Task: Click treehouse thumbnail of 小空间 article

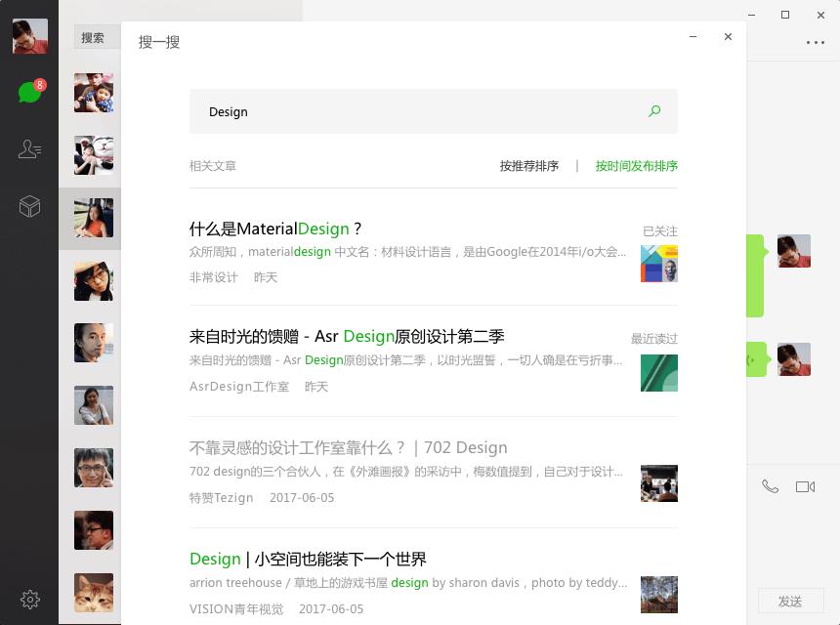Action: point(659,595)
